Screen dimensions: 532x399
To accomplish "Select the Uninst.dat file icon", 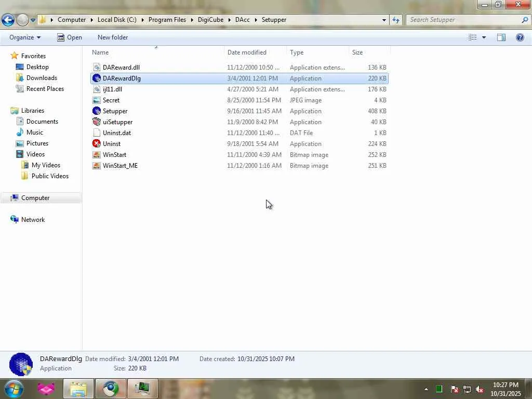I will 97,132.
